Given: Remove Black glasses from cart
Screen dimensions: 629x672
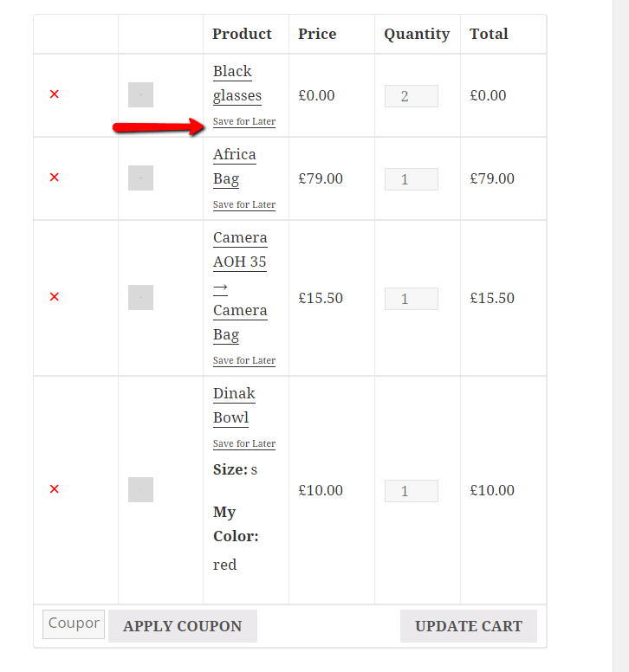Looking at the screenshot, I should point(54,94).
